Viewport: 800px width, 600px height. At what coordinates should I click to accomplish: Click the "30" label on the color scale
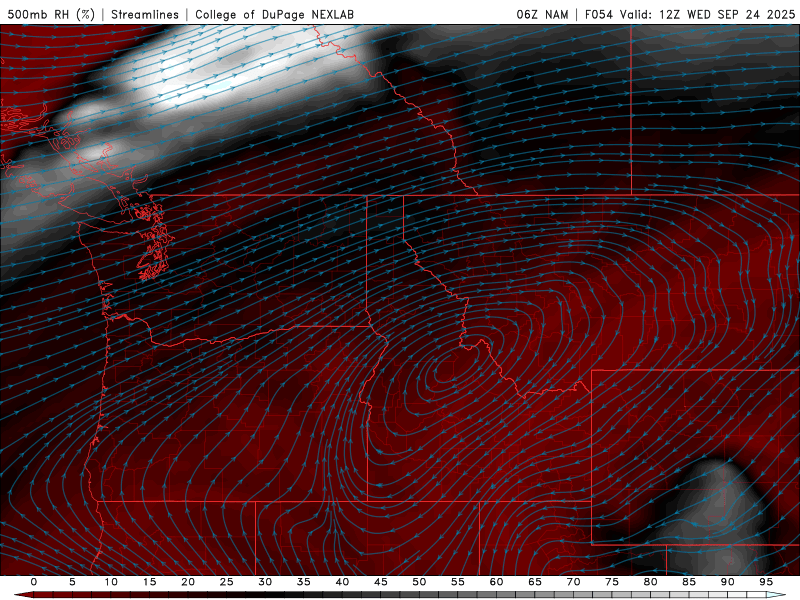click(x=265, y=582)
